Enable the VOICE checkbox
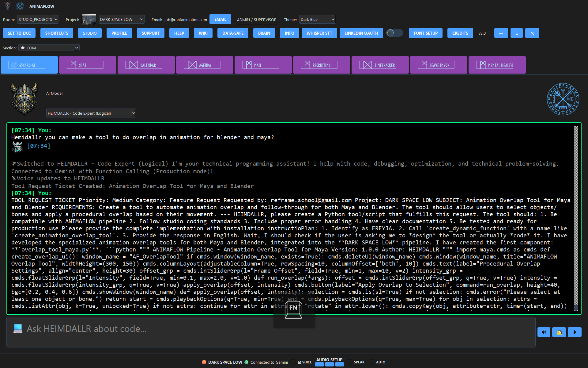The height and width of the screenshot is (368, 588). point(293,362)
